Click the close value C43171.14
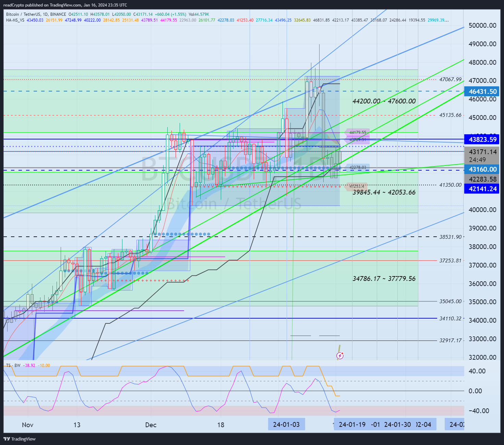Screen dimensions: 504x445 coord(143,14)
